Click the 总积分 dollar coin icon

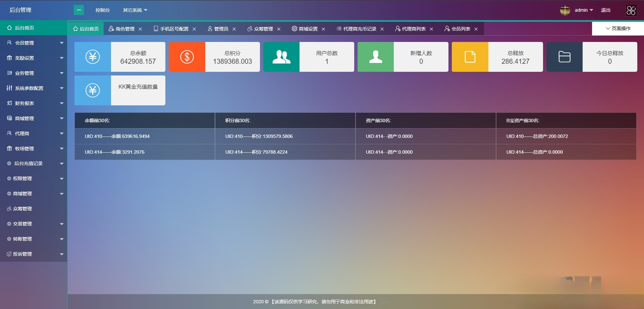click(187, 57)
